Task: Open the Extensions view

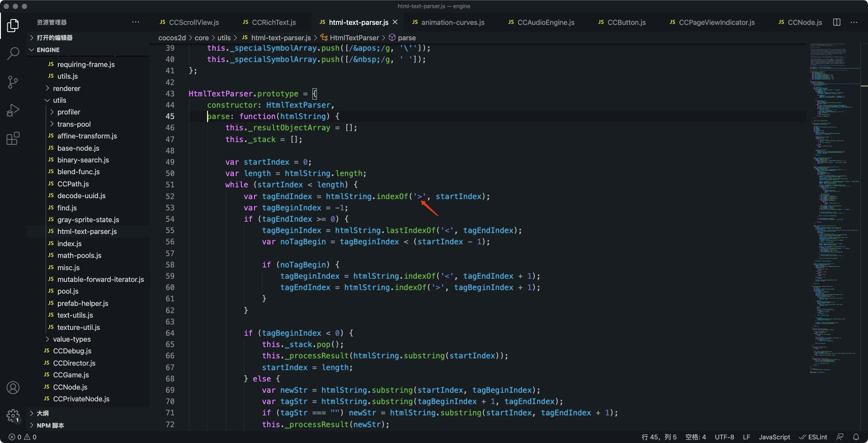Action: (13, 138)
